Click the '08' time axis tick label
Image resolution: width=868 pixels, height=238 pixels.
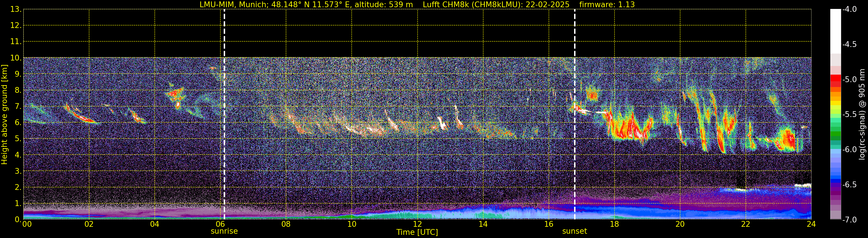[286, 224]
